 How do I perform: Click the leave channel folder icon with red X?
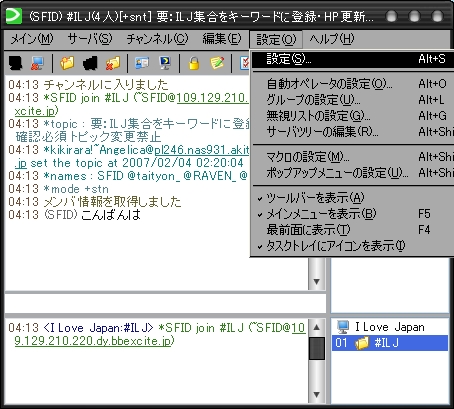[113, 63]
